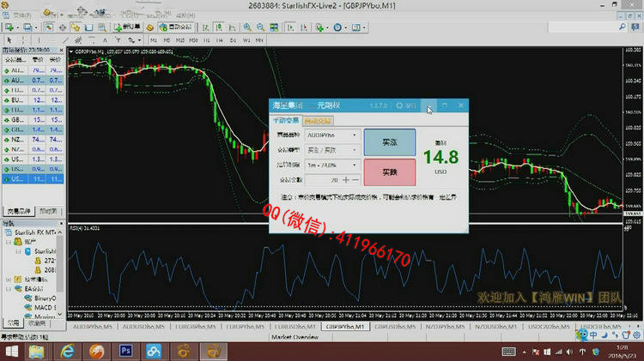Switch chart to candlesticks icon
This screenshot has height=361, width=644.
click(219, 27)
